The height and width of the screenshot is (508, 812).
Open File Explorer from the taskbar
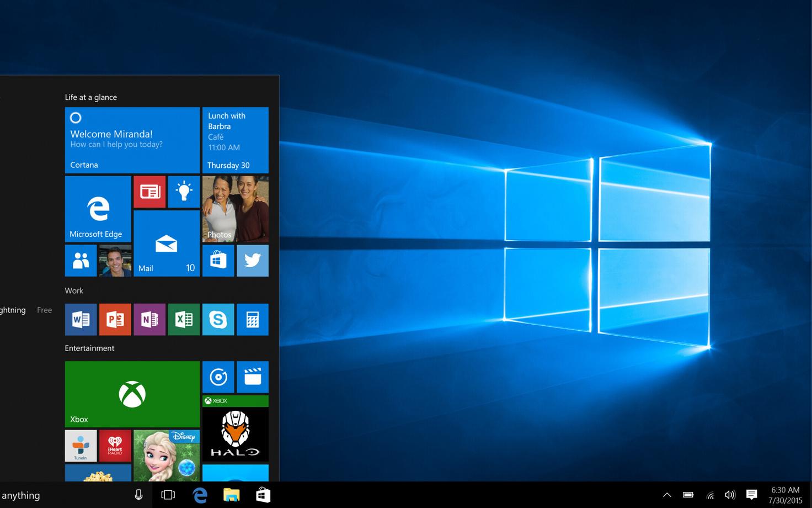(231, 495)
